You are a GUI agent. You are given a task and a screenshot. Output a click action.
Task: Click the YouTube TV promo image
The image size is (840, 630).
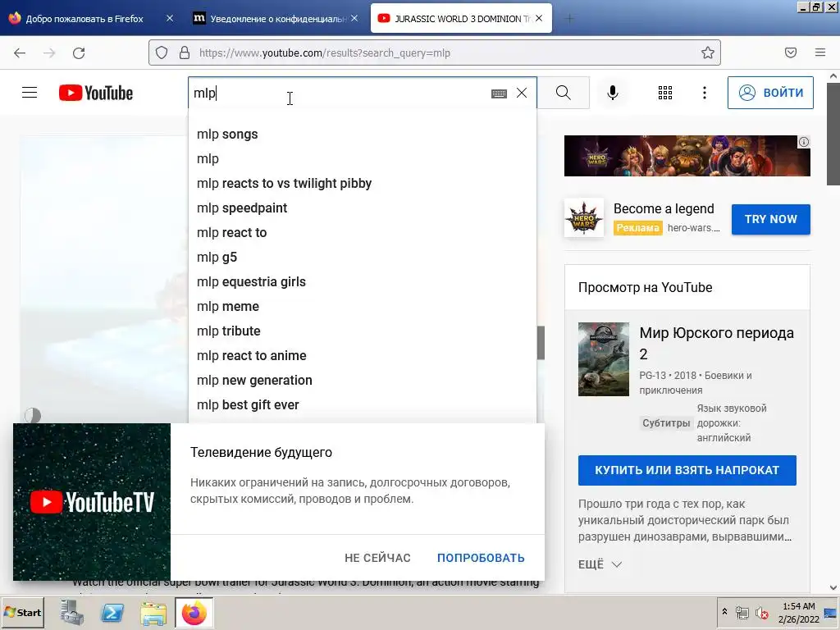[x=92, y=502]
